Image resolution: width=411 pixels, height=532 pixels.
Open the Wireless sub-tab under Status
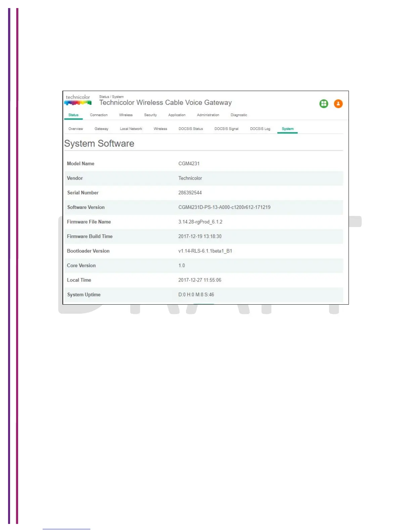click(160, 129)
